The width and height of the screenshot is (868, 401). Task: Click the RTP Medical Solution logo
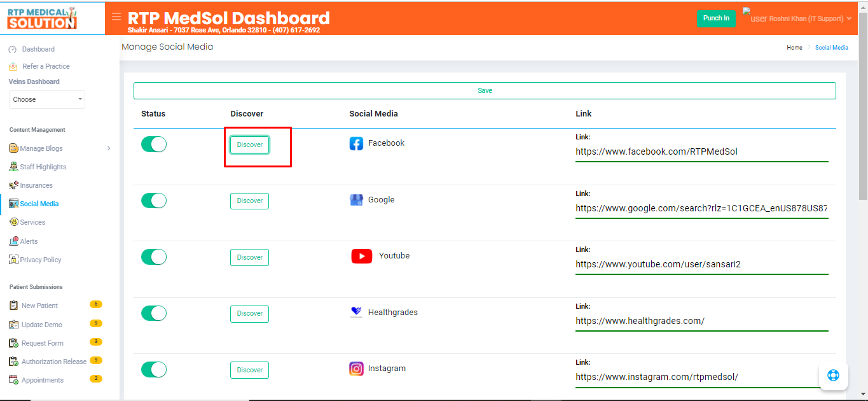coord(42,18)
